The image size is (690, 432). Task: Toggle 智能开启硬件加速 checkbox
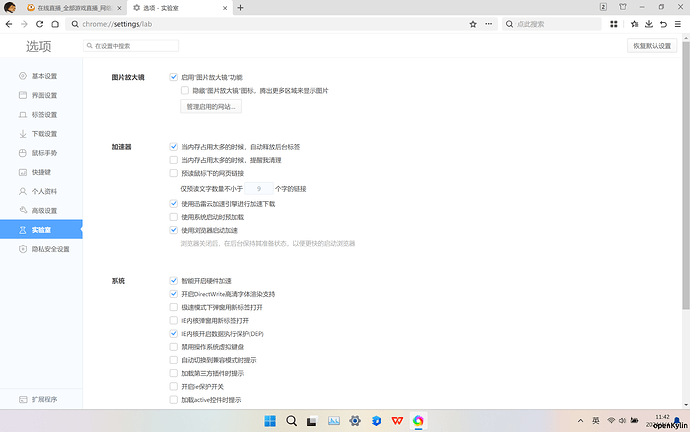(x=174, y=281)
